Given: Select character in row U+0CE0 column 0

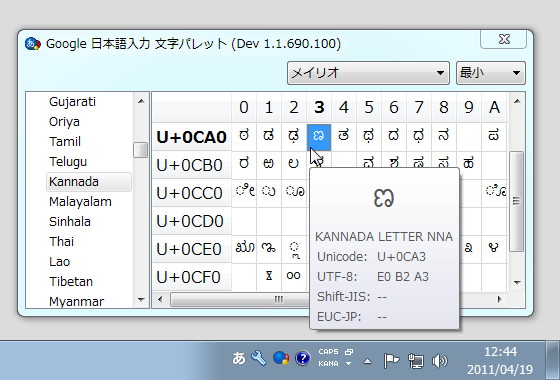Looking at the screenshot, I should click(x=244, y=249).
